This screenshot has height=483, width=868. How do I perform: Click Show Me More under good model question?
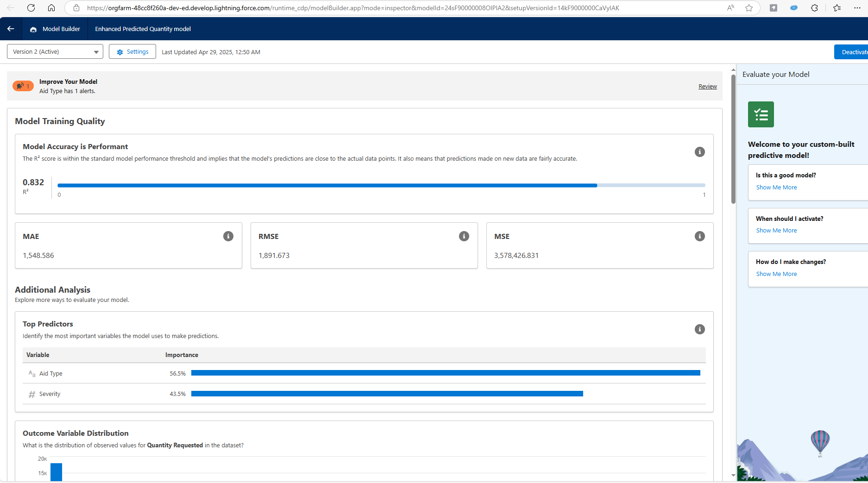click(x=777, y=188)
